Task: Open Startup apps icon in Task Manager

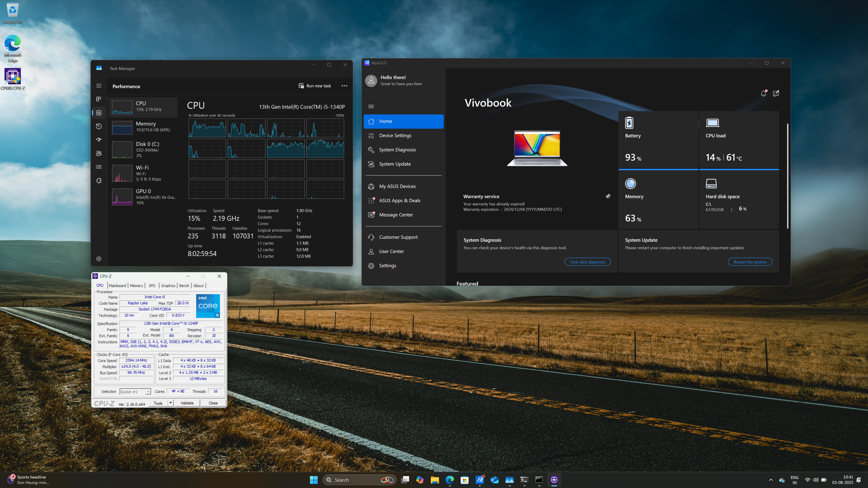Action: (99, 140)
